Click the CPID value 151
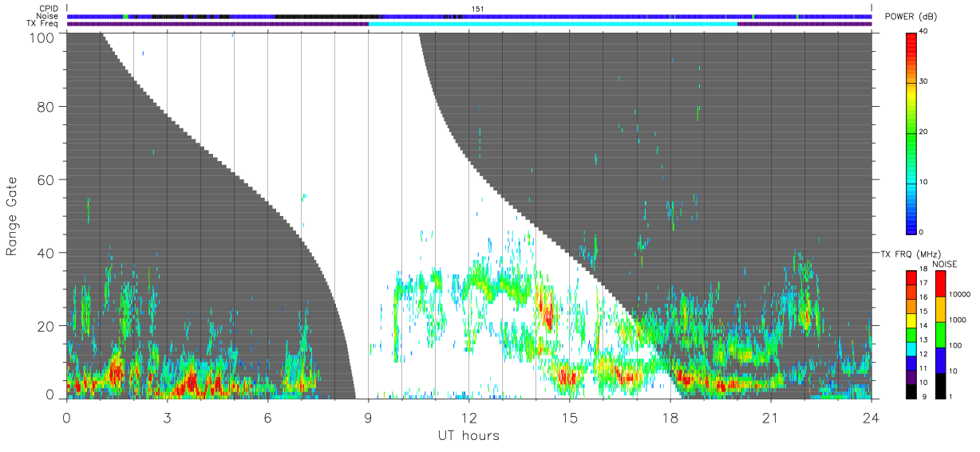Image resolution: width=980 pixels, height=452 pixels. coord(477,8)
